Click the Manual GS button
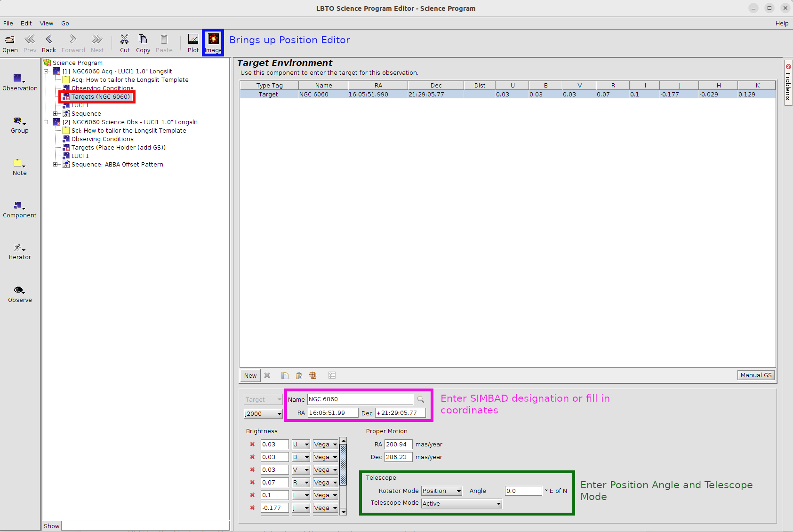Image resolution: width=793 pixels, height=532 pixels. 755,375
